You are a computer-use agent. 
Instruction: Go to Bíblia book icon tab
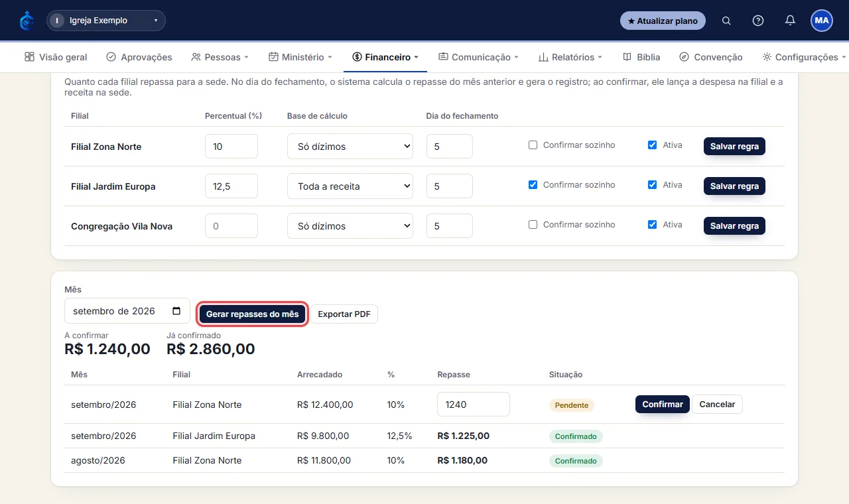tap(627, 57)
